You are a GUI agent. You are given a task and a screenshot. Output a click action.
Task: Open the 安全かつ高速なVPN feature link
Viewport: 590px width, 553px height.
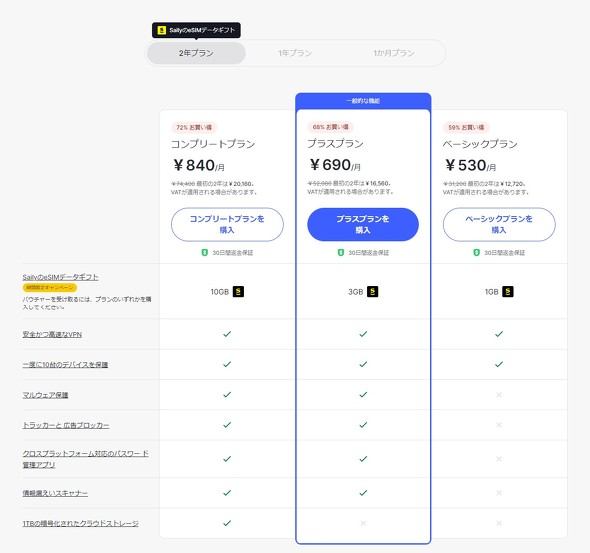pyautogui.click(x=52, y=334)
